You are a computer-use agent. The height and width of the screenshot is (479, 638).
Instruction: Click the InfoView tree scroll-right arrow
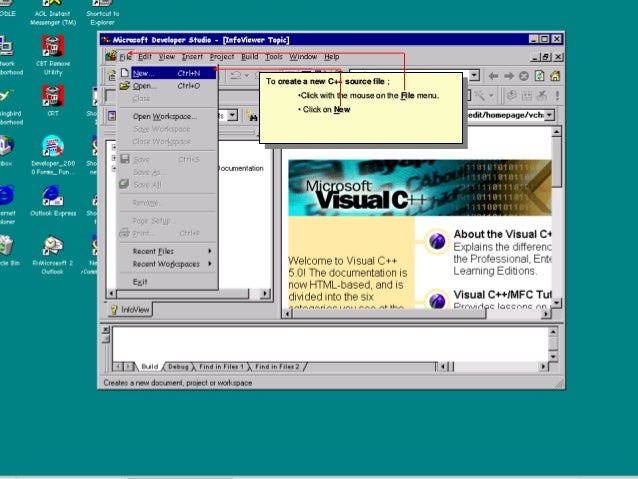pos(265,293)
